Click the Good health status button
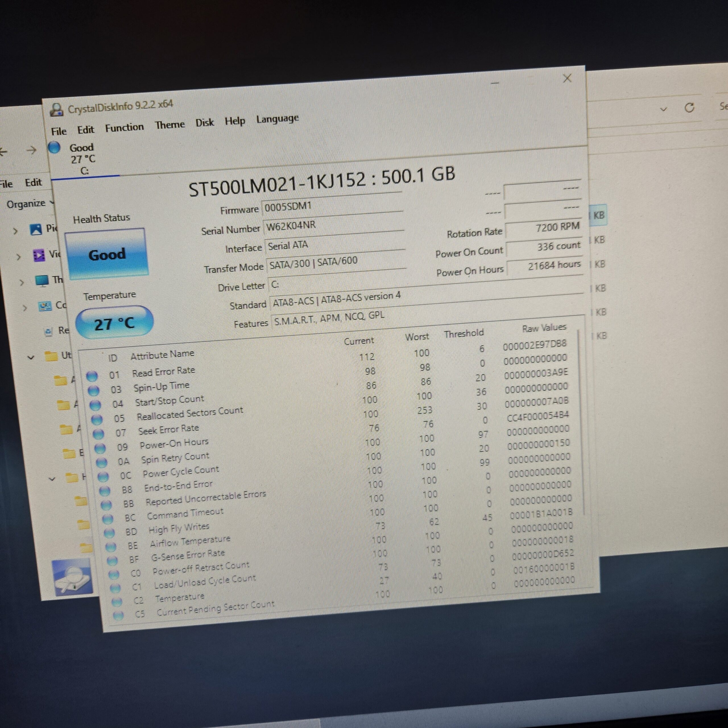The image size is (728, 728). (107, 254)
